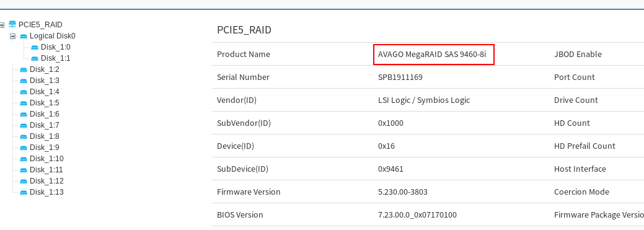Select Disk_1:12 tree item

tap(46, 181)
